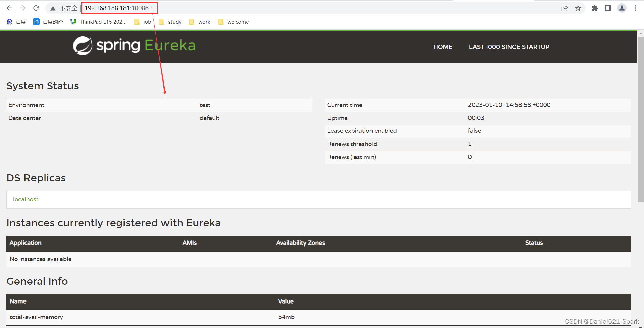Click the browser forward arrow
The width and height of the screenshot is (644, 328).
pos(22,8)
